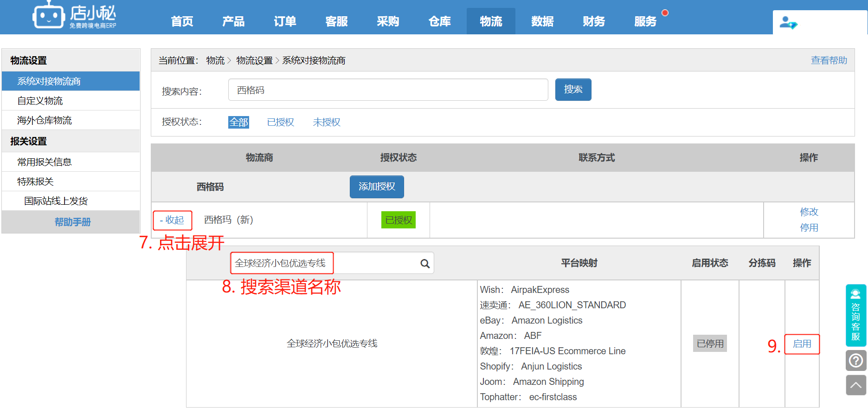Open the 服务 menu
This screenshot has width=868, height=409.
click(x=645, y=21)
